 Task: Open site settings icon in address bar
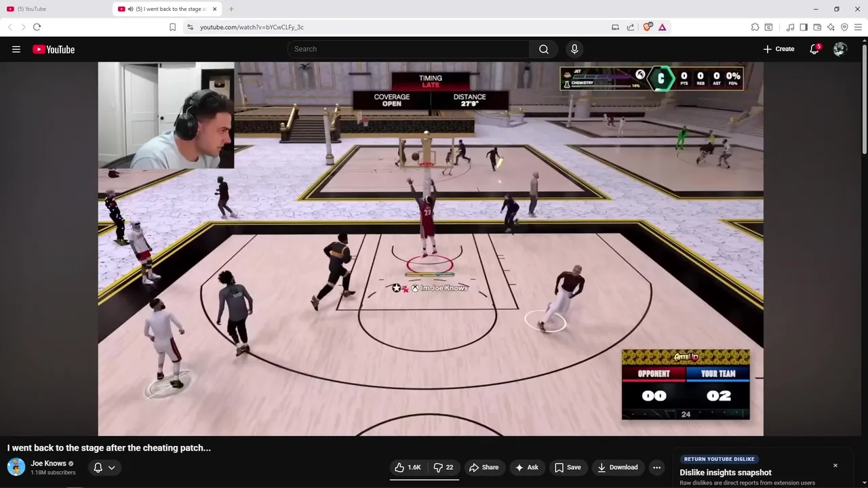tap(190, 27)
